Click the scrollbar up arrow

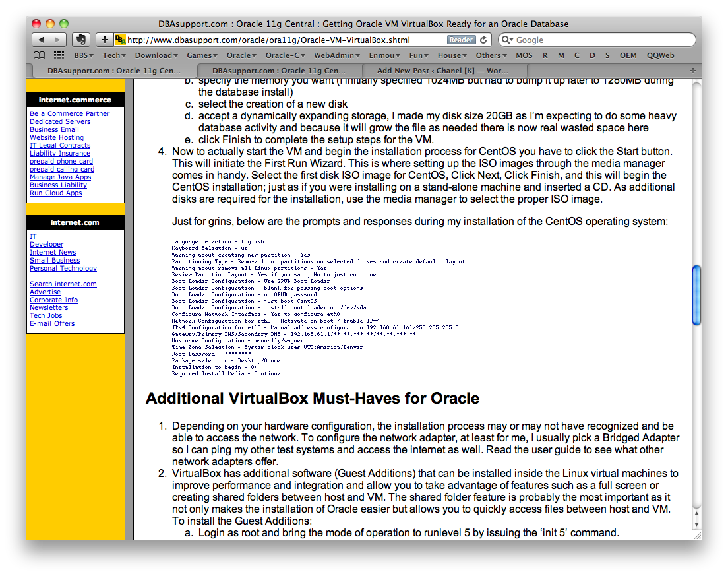click(696, 514)
